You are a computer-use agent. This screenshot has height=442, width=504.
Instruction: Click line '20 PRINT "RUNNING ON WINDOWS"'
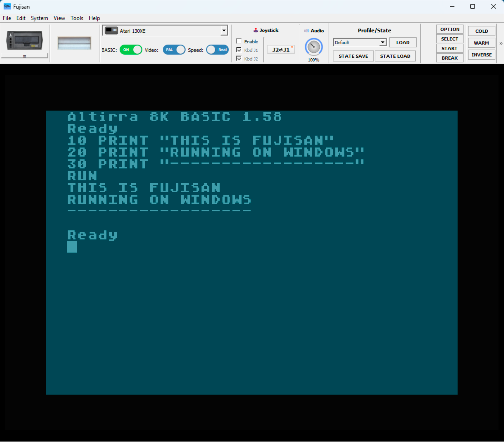click(x=216, y=152)
